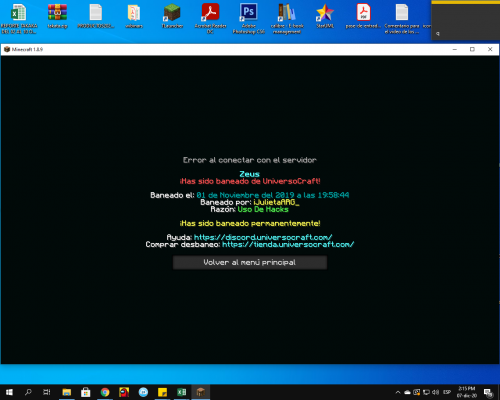
Task: Open the Windows Start menu
Action: 9,392
